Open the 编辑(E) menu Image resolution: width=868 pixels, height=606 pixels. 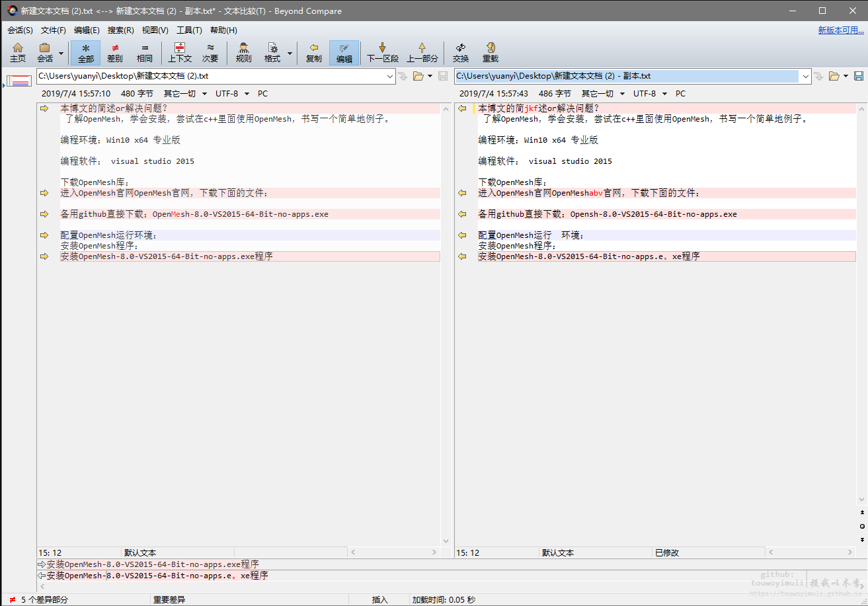[87, 30]
